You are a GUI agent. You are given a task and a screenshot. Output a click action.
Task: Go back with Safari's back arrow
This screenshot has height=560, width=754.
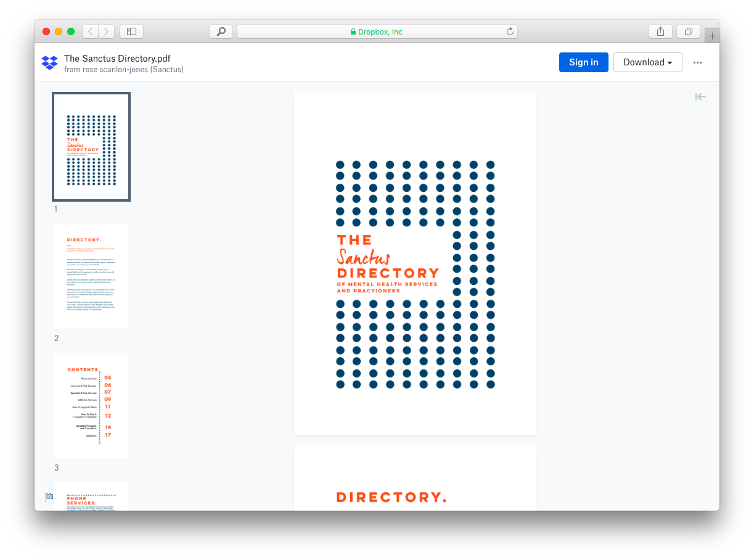click(90, 31)
